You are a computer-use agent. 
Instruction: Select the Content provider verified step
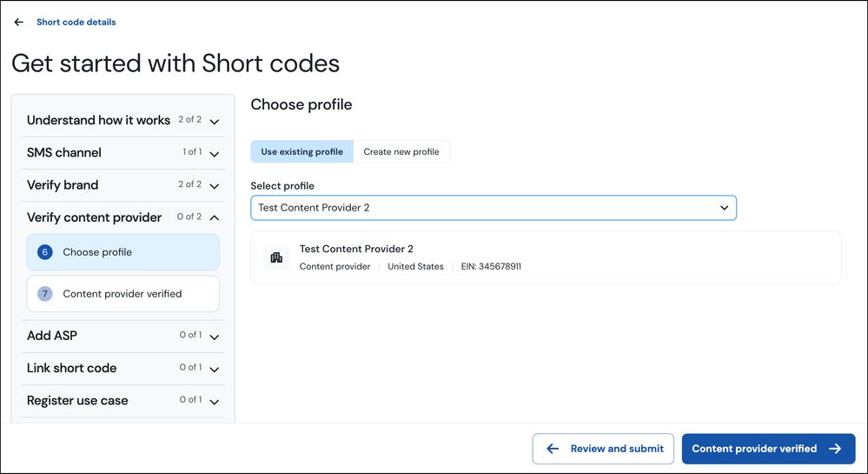pos(123,294)
